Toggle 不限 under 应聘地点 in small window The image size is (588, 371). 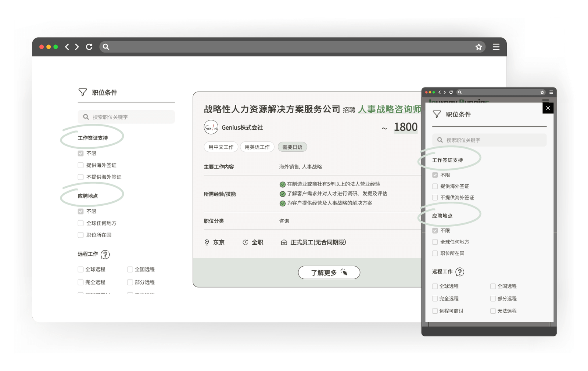[x=435, y=231]
